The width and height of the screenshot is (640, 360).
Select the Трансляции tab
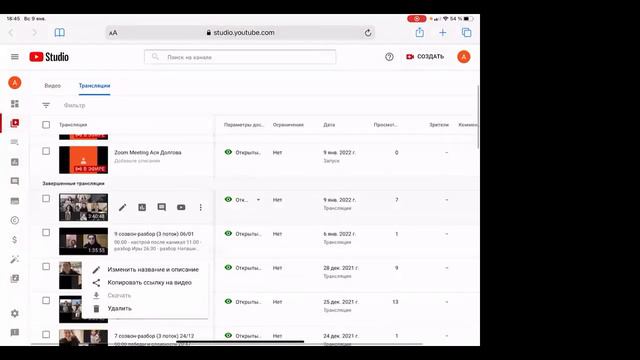pyautogui.click(x=94, y=86)
